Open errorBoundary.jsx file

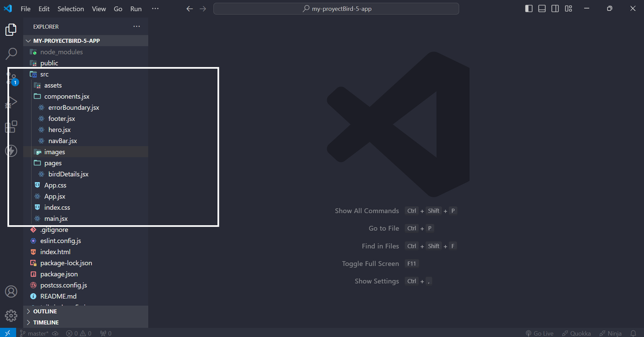(x=86, y=107)
